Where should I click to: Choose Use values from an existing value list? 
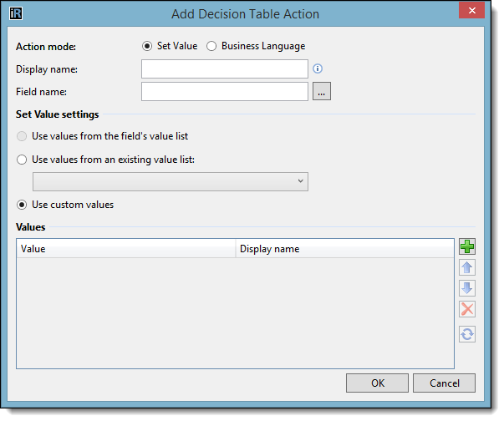tap(105, 160)
